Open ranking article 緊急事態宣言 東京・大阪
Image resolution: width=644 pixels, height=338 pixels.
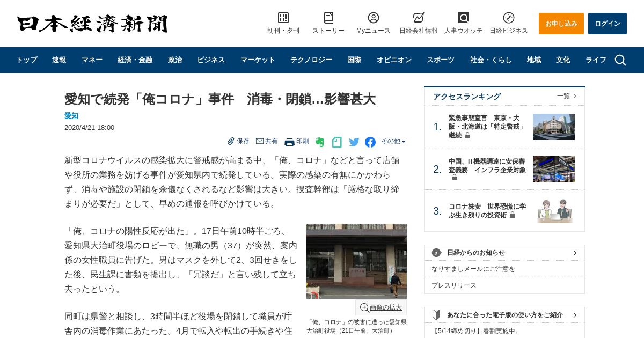pyautogui.click(x=487, y=127)
